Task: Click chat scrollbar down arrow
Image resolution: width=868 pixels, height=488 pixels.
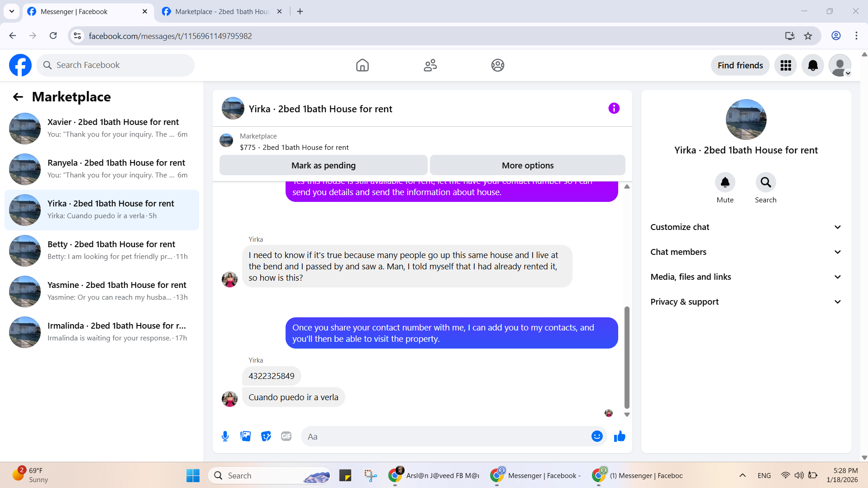Action: pyautogui.click(x=627, y=414)
